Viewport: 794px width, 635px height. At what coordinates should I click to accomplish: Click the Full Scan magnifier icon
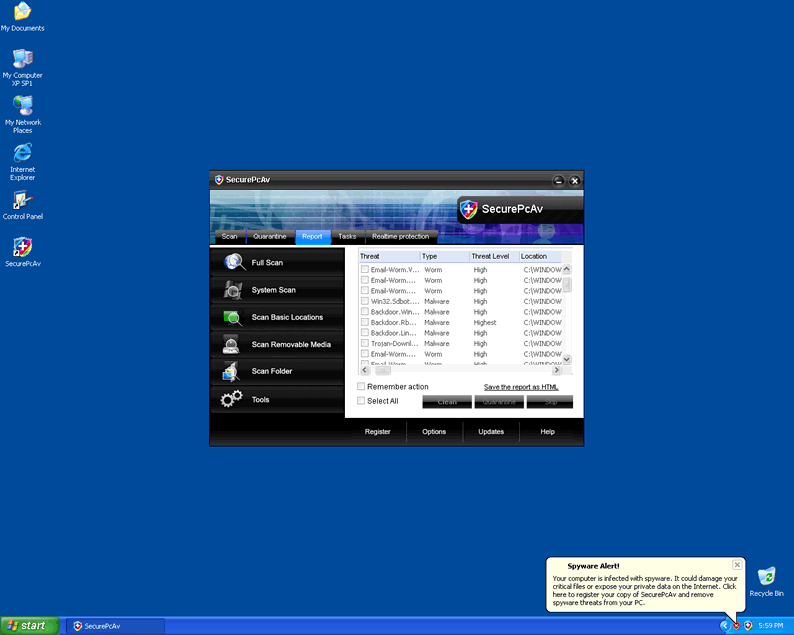tap(234, 262)
